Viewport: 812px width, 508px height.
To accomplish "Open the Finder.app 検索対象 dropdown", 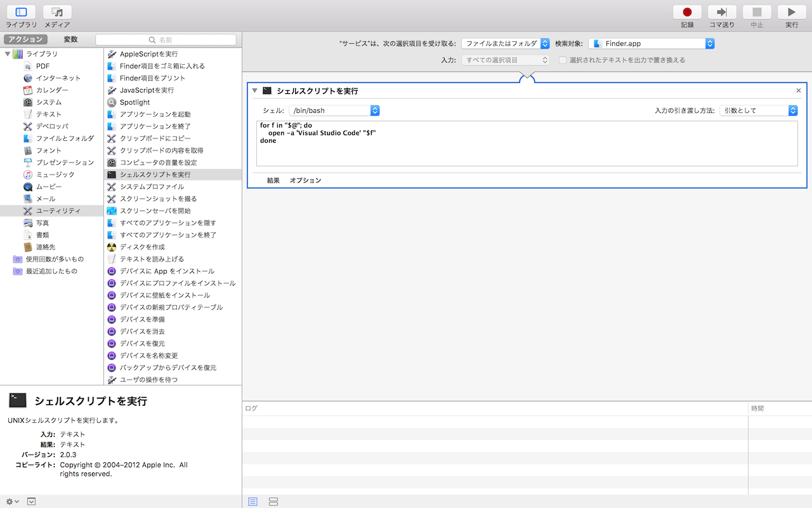I will [651, 44].
